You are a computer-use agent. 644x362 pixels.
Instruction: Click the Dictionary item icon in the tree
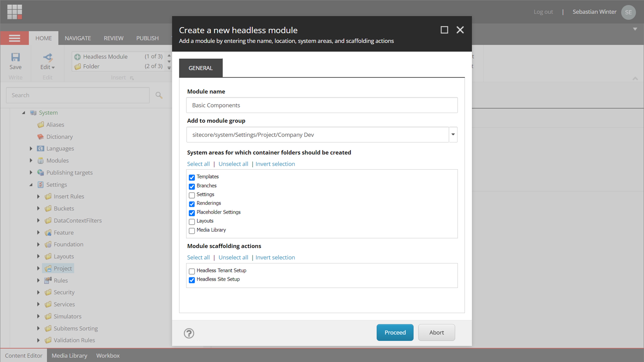click(x=41, y=137)
